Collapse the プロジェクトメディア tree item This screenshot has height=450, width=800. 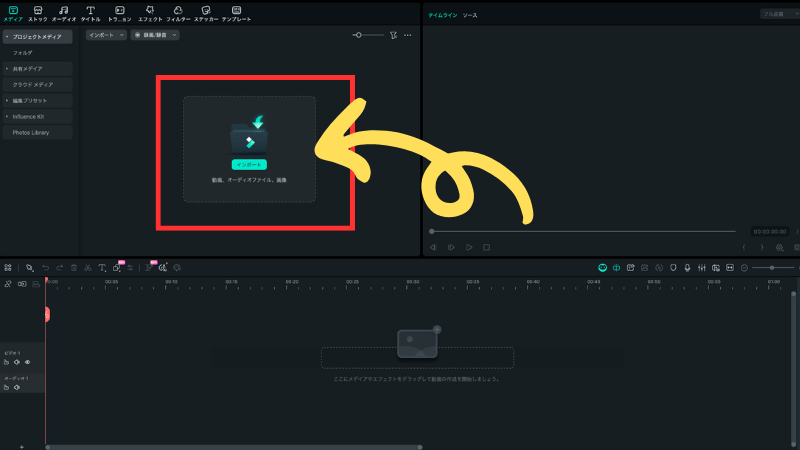(x=7, y=37)
